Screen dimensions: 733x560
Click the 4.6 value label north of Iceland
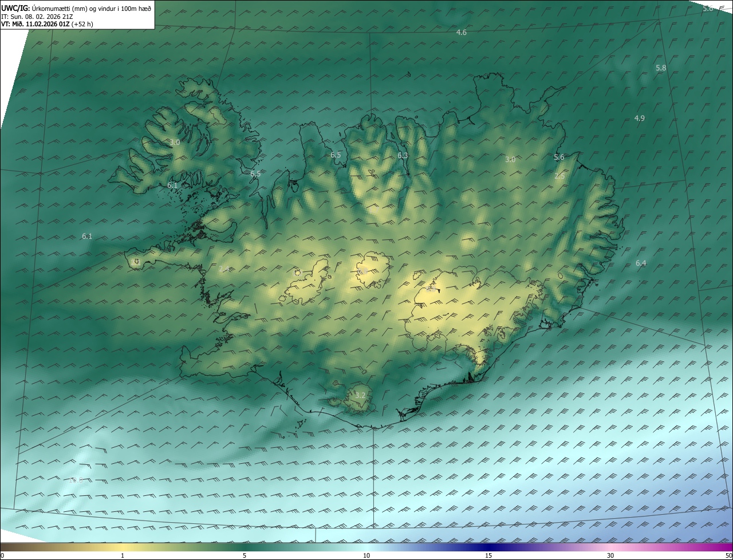coord(461,33)
